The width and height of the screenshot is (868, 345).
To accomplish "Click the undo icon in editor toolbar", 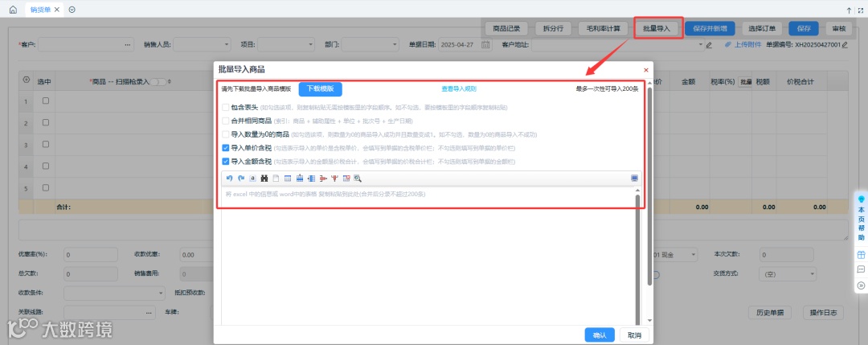I will (x=229, y=179).
